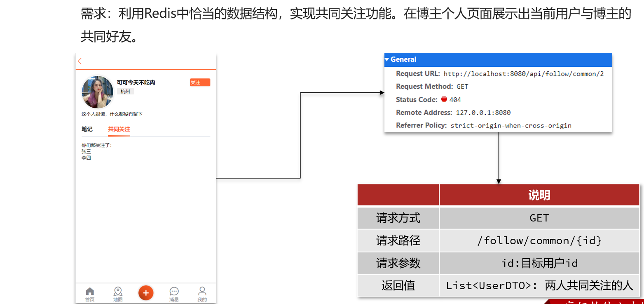Click the Request URL value
Image resolution: width=644 pixels, height=304 pixels.
point(524,74)
